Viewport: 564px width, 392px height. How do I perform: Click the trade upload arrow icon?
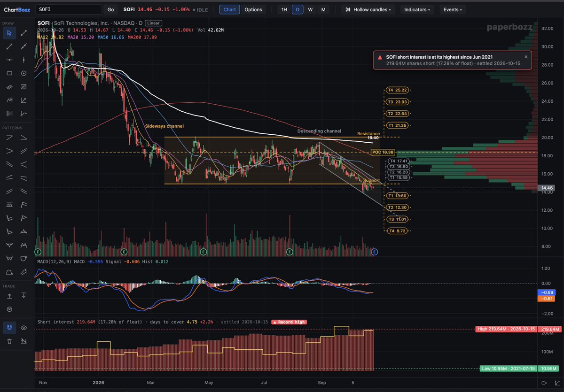9,296
